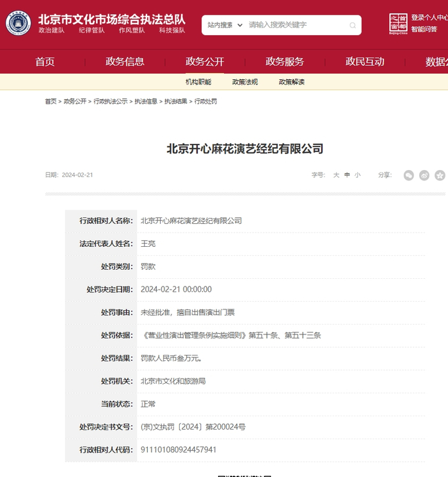The image size is (448, 477).
Task: Click the legal representative value 王亮
Action: 148,244
